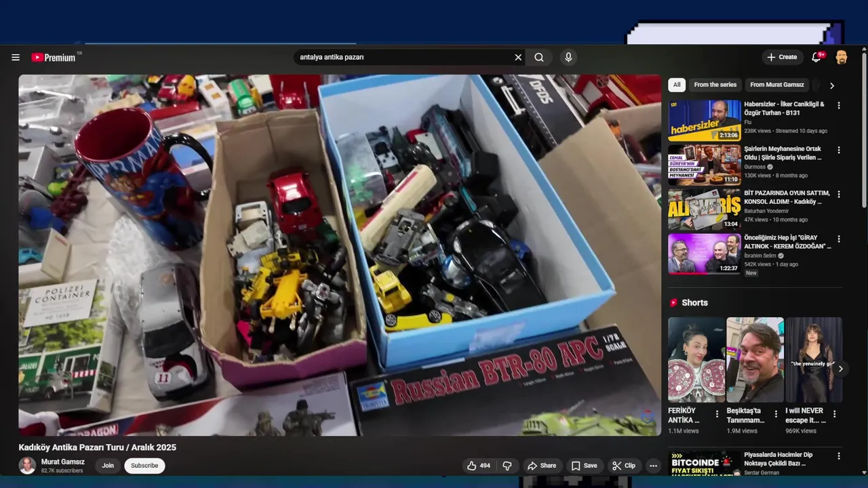This screenshot has height=488, width=868.
Task: Open more video actions ellipsis
Action: pyautogui.click(x=653, y=466)
